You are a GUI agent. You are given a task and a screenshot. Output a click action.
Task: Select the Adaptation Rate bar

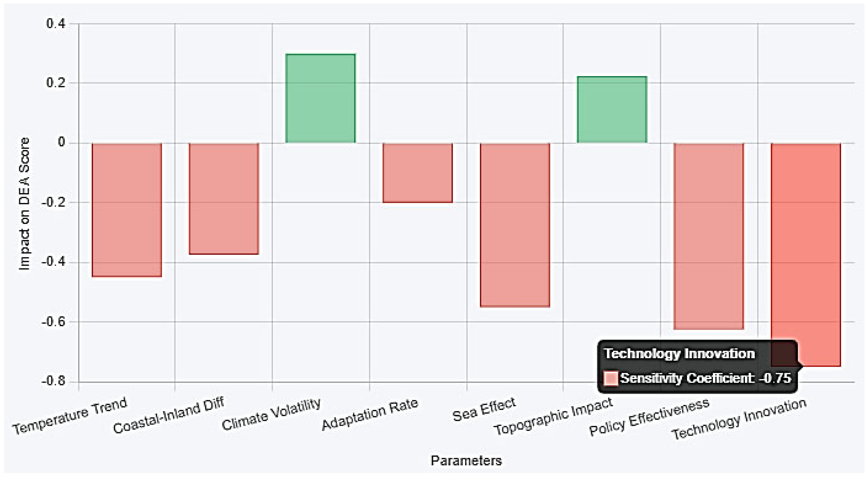(x=418, y=173)
